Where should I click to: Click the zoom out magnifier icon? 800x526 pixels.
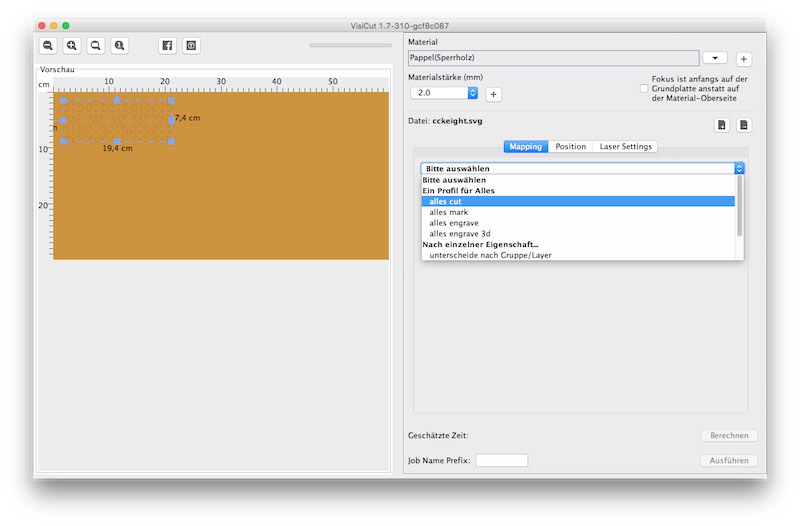pos(48,45)
